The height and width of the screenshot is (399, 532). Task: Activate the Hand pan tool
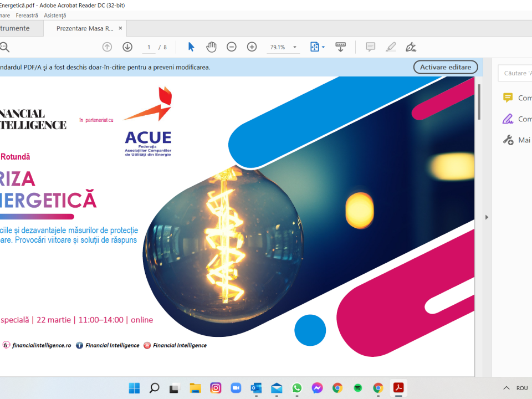tap(211, 47)
